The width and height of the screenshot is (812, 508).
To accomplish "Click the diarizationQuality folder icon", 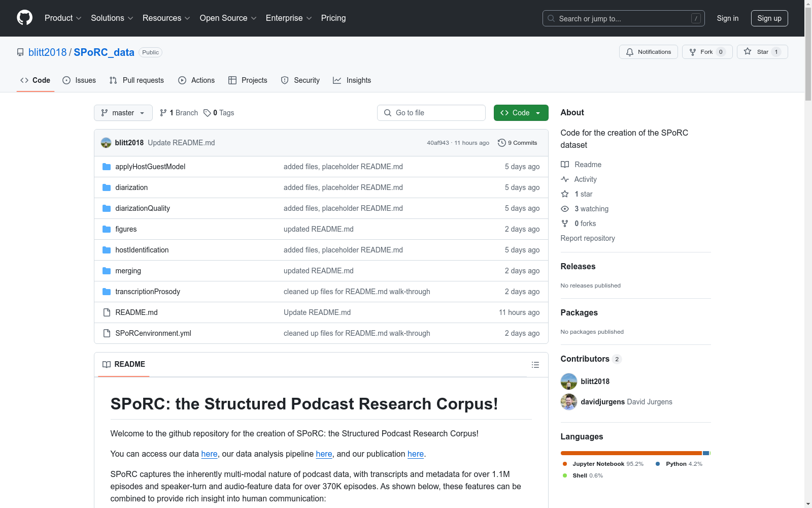I will coord(107,208).
